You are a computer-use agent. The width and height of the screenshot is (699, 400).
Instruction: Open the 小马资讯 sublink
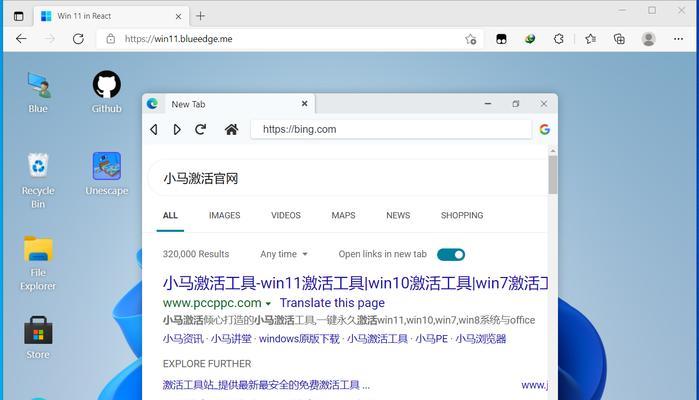183,339
